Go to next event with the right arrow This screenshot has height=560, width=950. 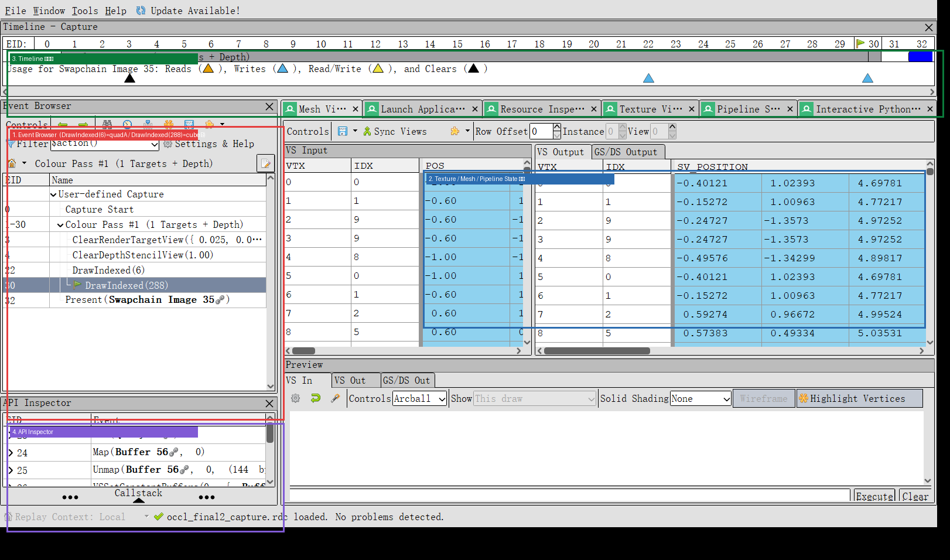coord(83,124)
